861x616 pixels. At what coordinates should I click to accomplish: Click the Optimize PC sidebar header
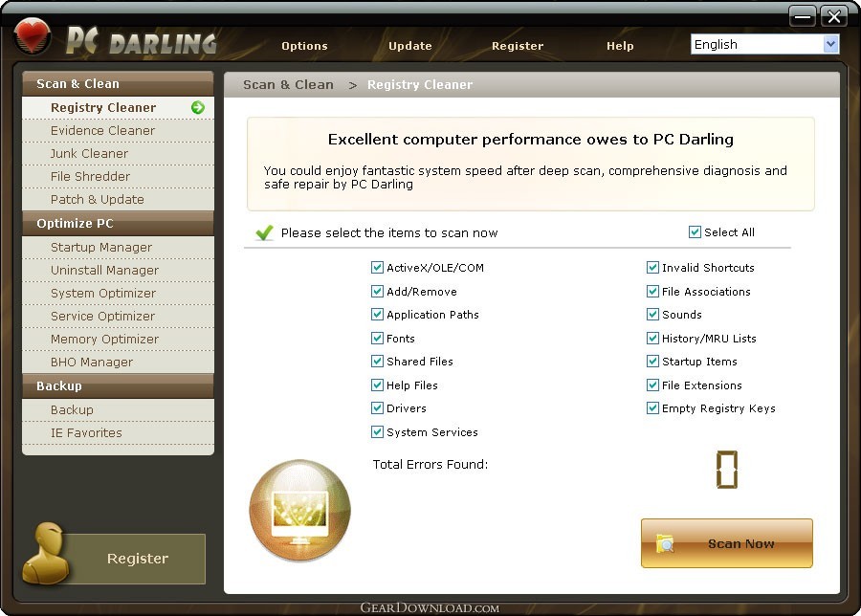pos(118,224)
